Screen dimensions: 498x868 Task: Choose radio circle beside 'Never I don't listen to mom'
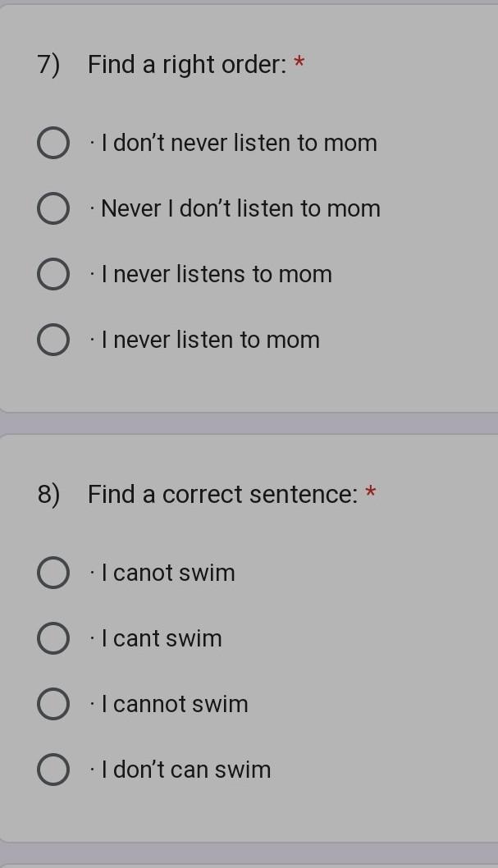(x=53, y=208)
